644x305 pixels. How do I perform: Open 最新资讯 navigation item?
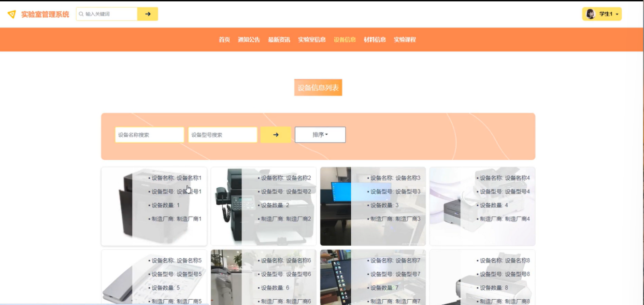click(279, 40)
